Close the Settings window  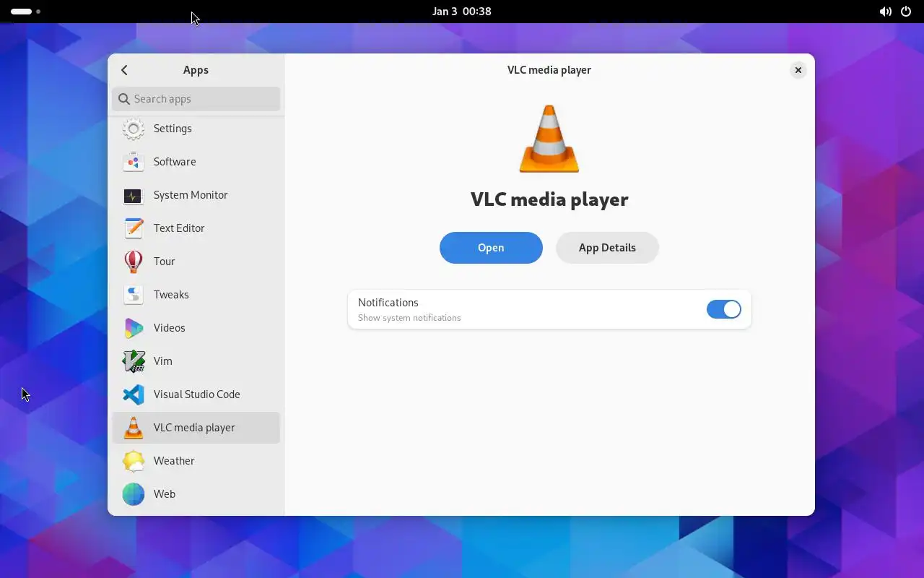point(798,70)
